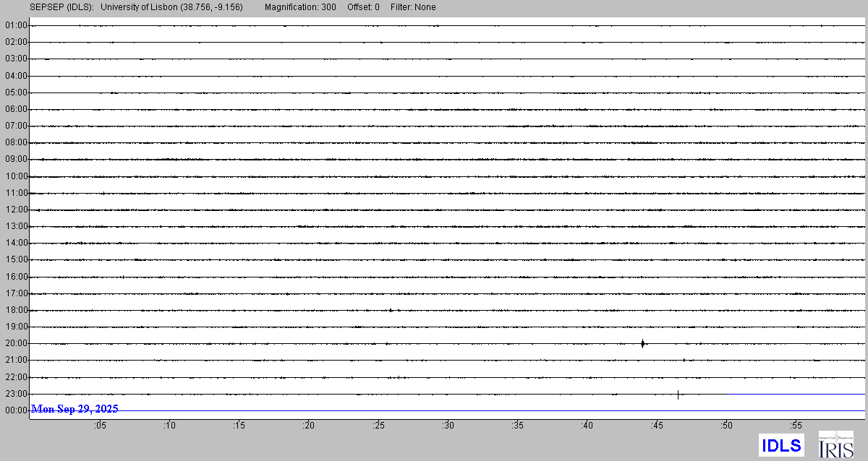This screenshot has width=868, height=461.
Task: Click the :55 minute axis label
Action: click(x=796, y=426)
